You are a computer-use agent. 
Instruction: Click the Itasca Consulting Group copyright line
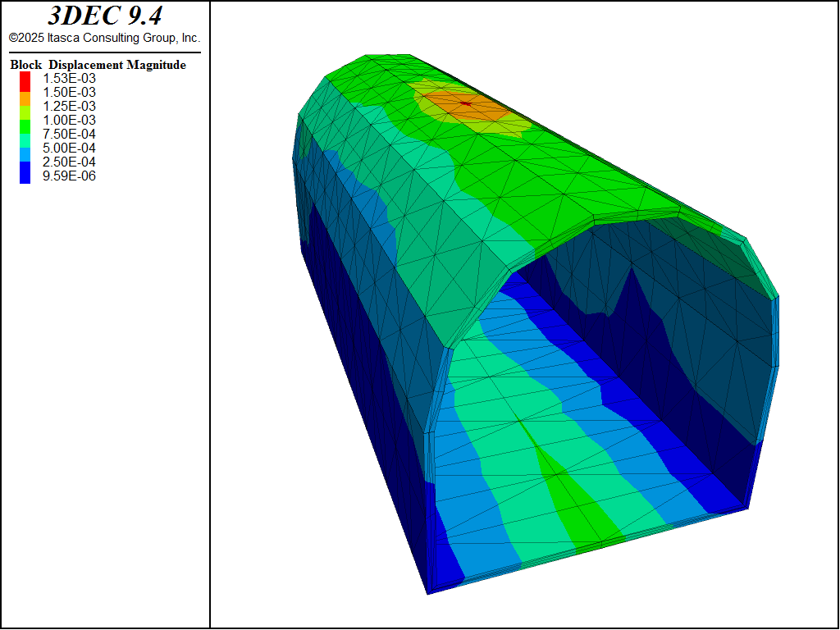coord(104,38)
